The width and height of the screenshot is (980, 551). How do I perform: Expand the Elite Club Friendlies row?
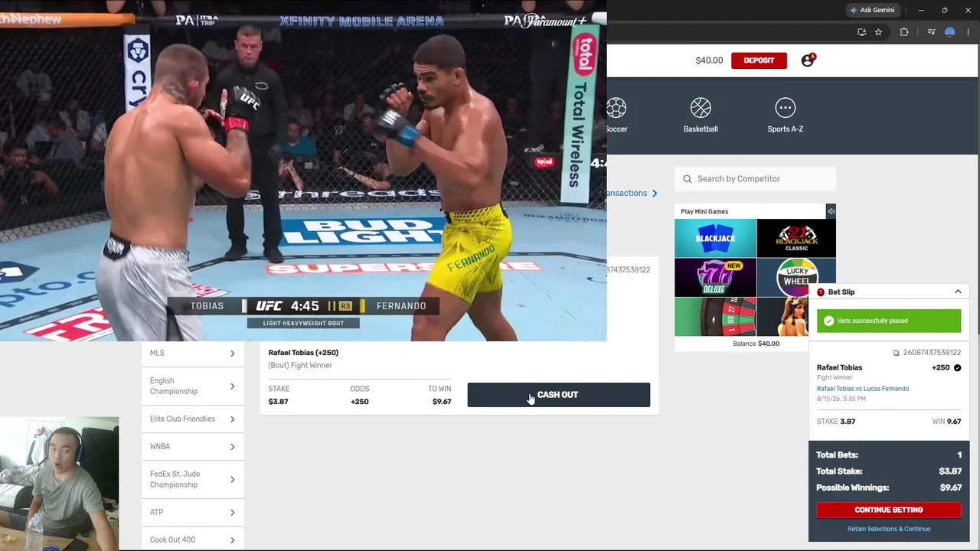click(x=192, y=419)
